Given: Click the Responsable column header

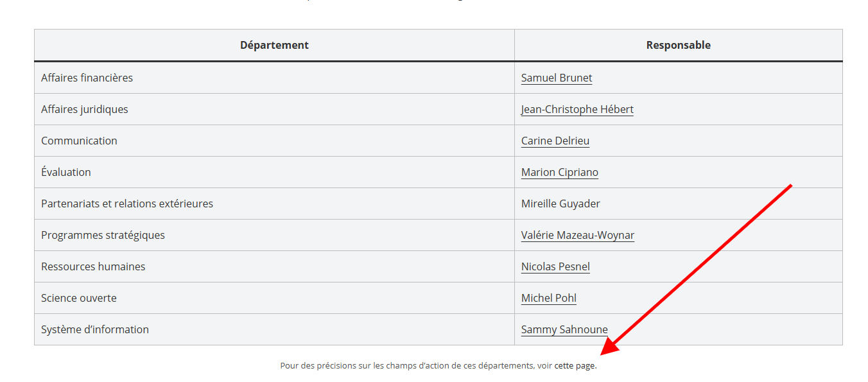Looking at the screenshot, I should click(678, 45).
